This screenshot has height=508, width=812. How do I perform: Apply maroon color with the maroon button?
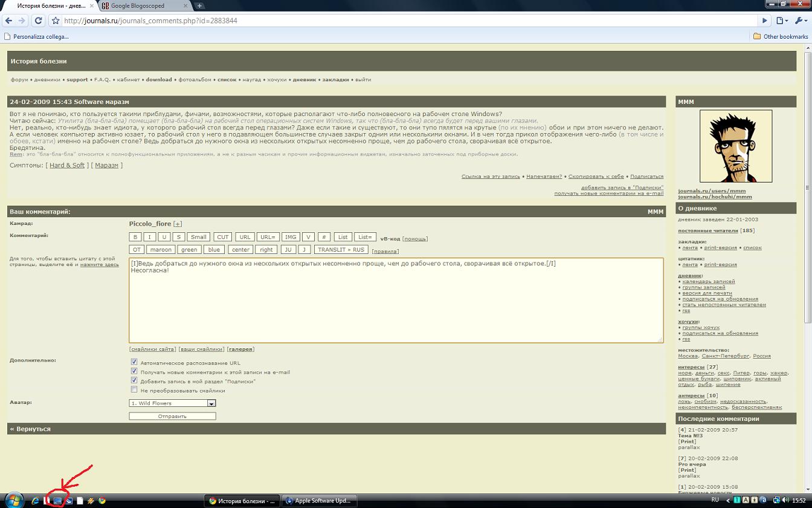click(161, 250)
